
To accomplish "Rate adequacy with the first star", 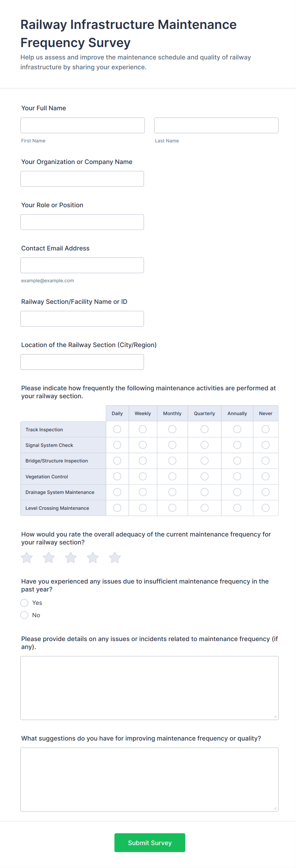I will pyautogui.click(x=27, y=558).
